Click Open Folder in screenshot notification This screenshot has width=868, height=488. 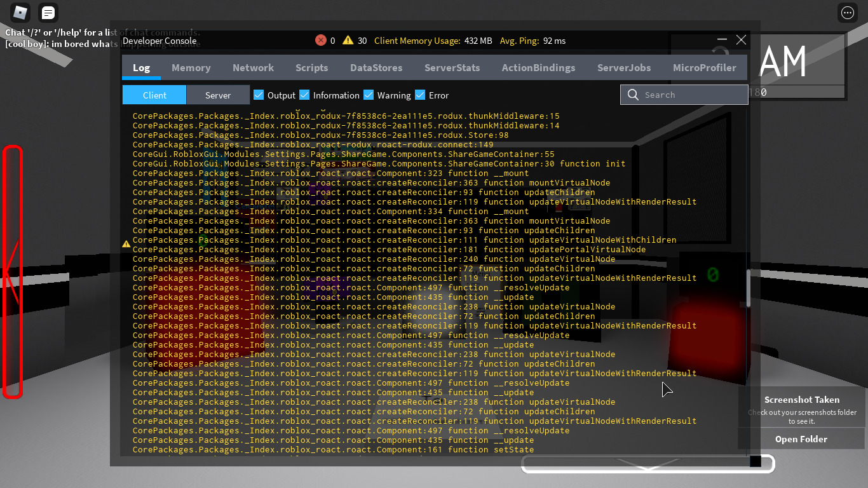tap(801, 439)
